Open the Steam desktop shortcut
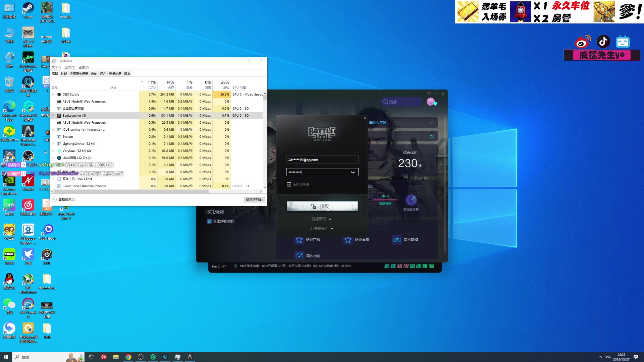The height and width of the screenshot is (362, 644). click(x=28, y=10)
